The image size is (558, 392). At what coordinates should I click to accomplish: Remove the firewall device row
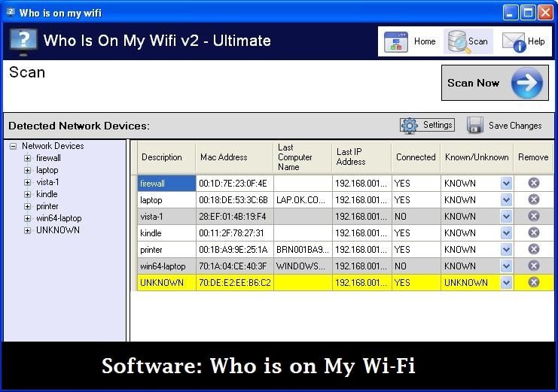533,183
